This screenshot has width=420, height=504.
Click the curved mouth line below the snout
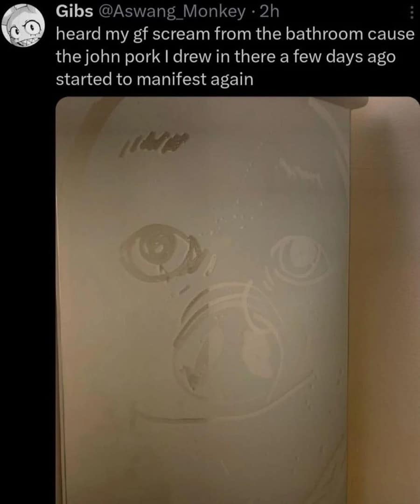(x=225, y=402)
